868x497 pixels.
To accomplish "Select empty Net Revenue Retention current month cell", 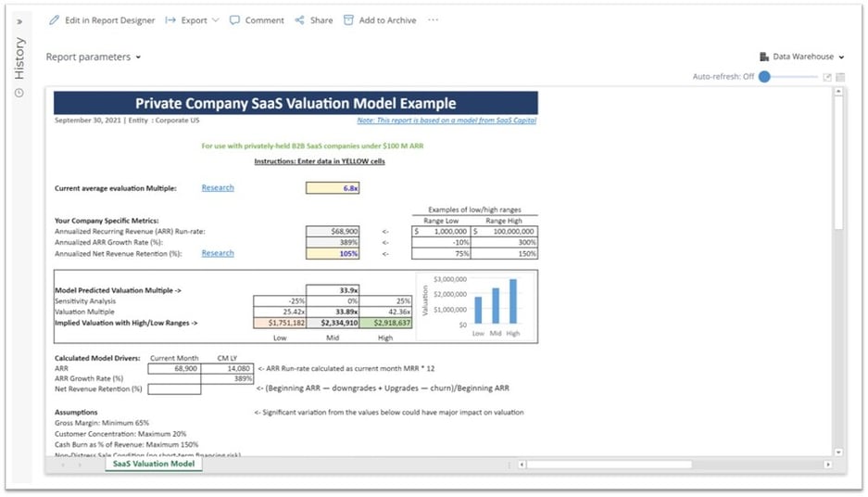I will coord(174,389).
